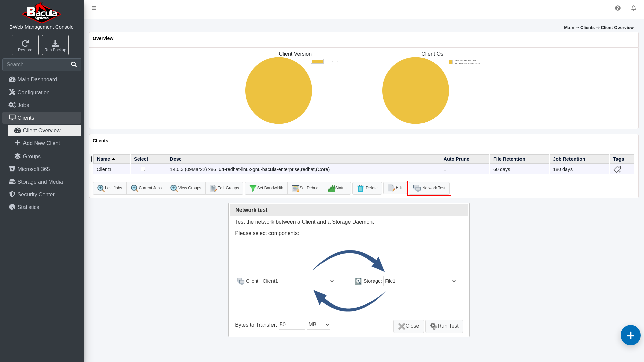Open table column options dots icon
The height and width of the screenshot is (362, 644).
[91, 159]
